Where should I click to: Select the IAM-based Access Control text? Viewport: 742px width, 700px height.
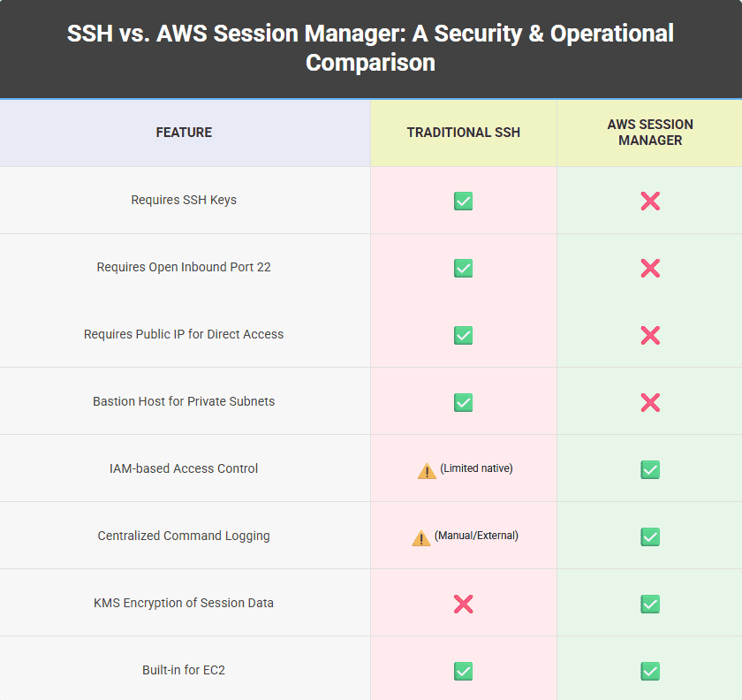184,469
